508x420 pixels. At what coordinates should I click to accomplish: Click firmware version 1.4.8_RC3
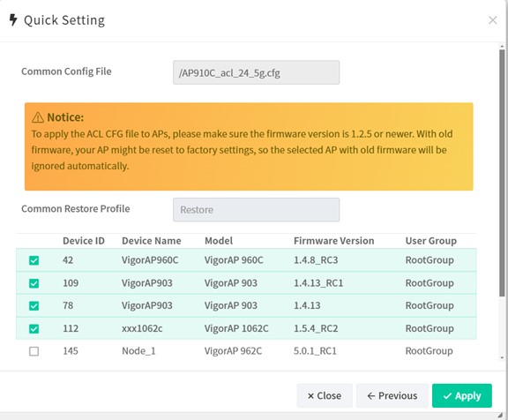(316, 260)
